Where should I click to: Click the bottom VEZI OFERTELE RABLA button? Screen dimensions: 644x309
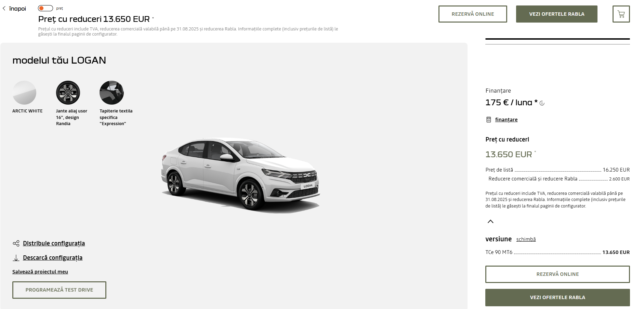[x=557, y=297]
